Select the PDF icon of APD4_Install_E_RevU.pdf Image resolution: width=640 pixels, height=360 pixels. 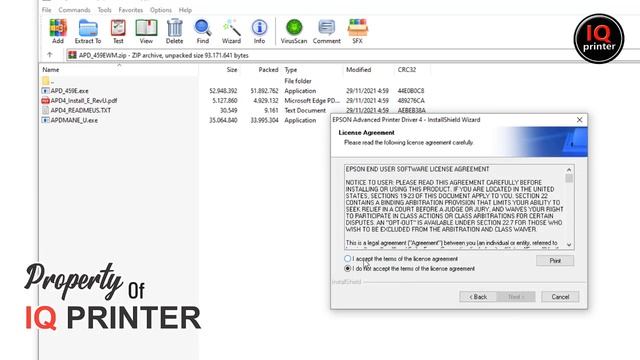(x=45, y=100)
